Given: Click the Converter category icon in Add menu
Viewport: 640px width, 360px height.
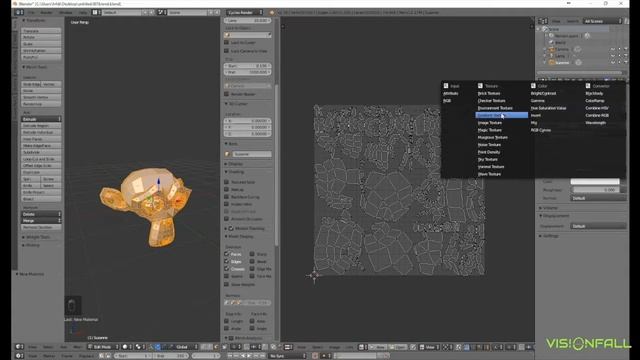Looking at the screenshot, I should (x=588, y=86).
